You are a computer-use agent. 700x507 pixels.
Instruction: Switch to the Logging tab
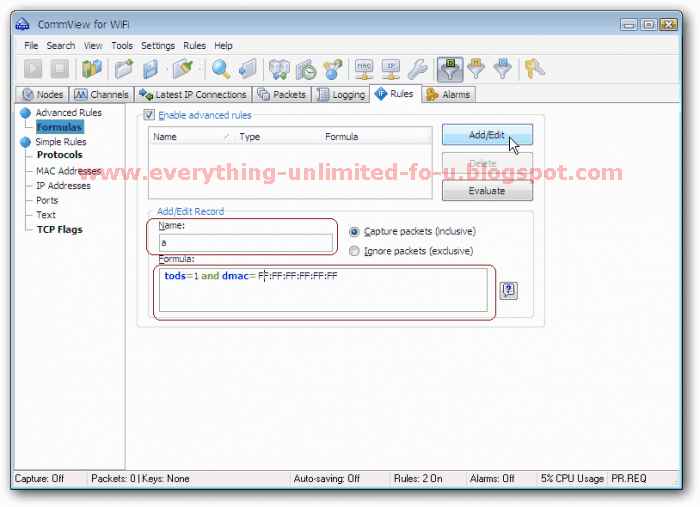341,95
